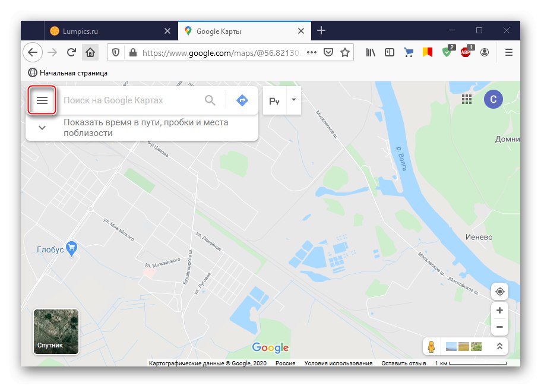
Task: Click the search magnifier in Google Maps
Action: 210,100
